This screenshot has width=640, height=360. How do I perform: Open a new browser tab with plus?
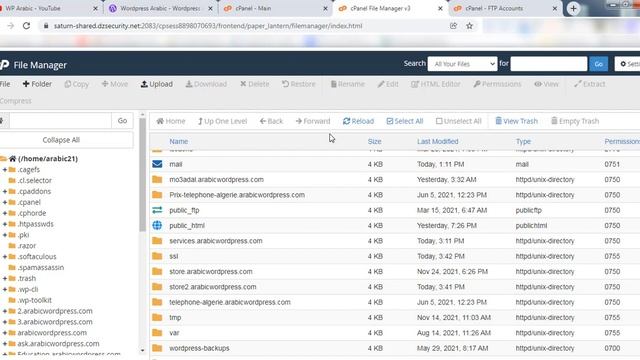(x=573, y=8)
